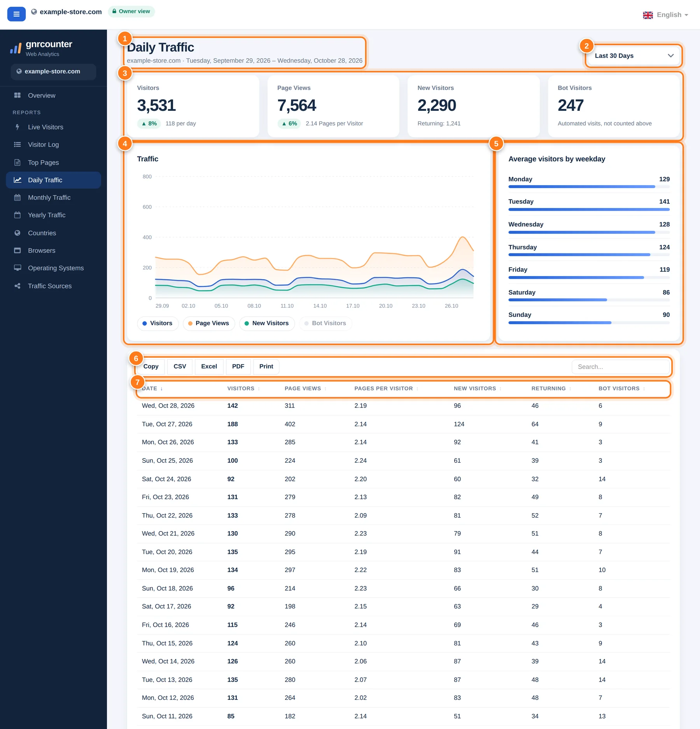Click the PDF export button
The image size is (700, 729).
238,366
